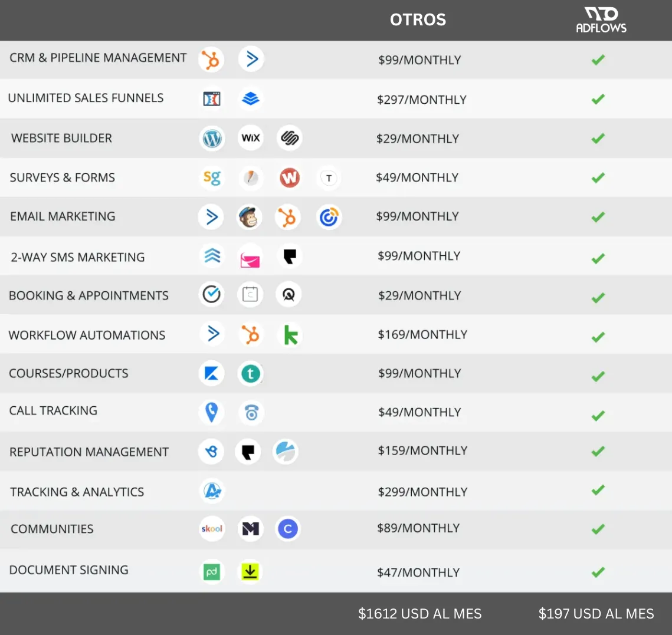Image resolution: width=672 pixels, height=635 pixels.
Task: Click the blue pin icon in Call Tracking
Action: (x=212, y=412)
